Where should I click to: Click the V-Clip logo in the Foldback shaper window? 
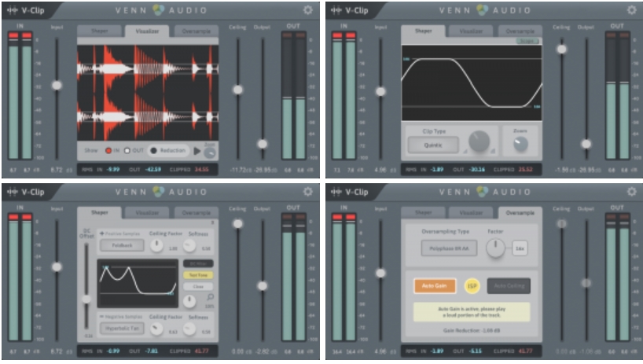pyautogui.click(x=25, y=192)
